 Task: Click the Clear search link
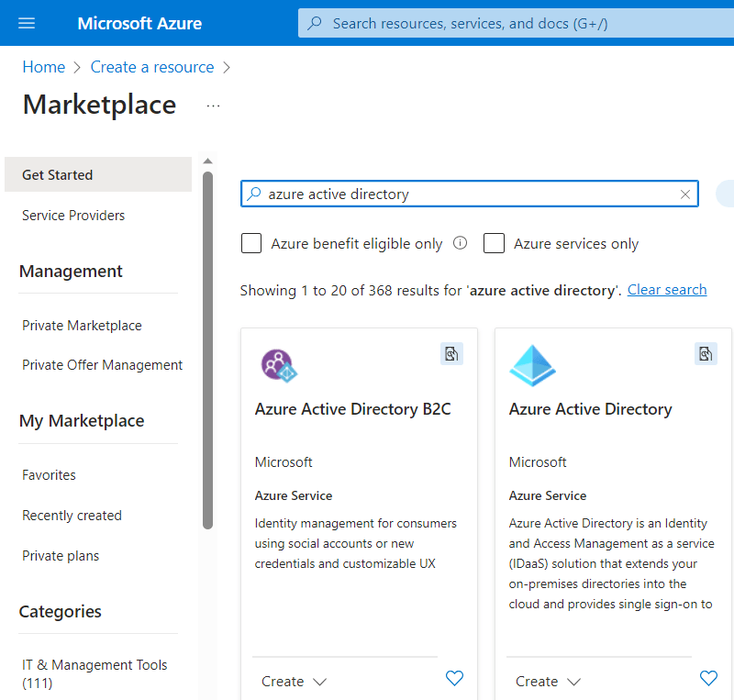point(667,290)
